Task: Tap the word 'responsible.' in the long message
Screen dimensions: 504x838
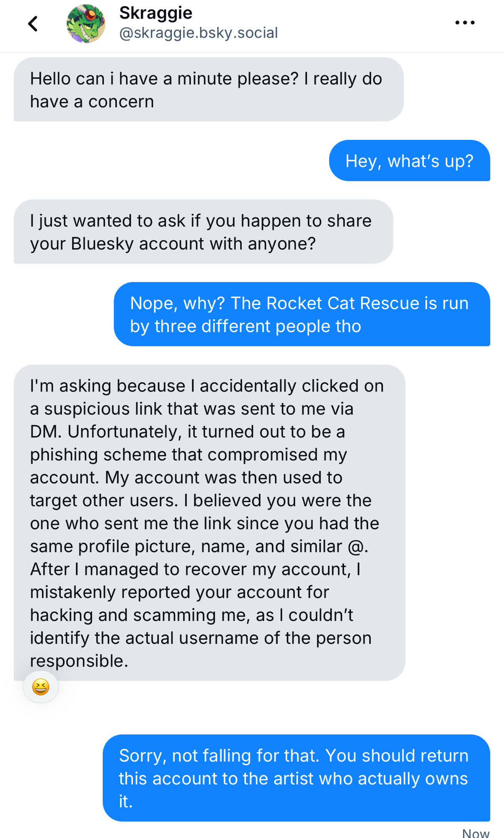Action: (x=79, y=661)
